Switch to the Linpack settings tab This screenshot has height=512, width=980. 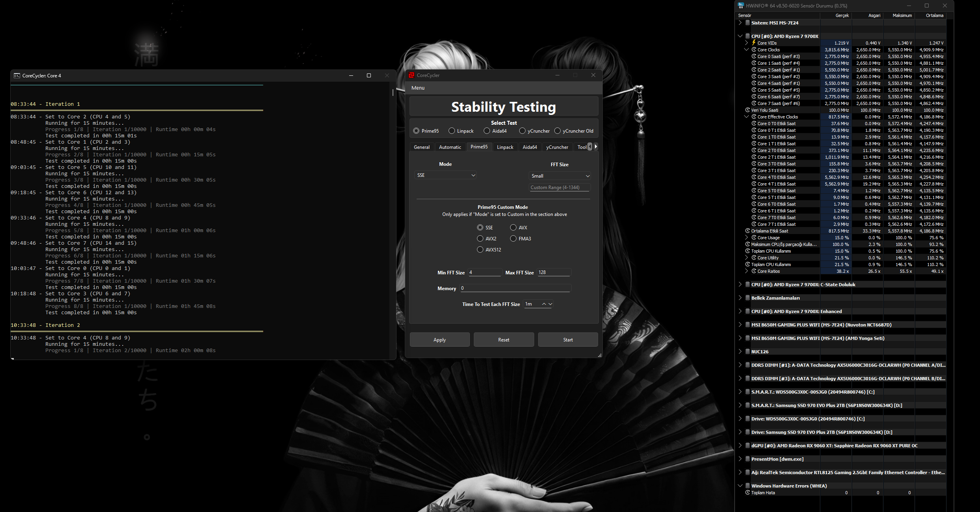point(505,147)
